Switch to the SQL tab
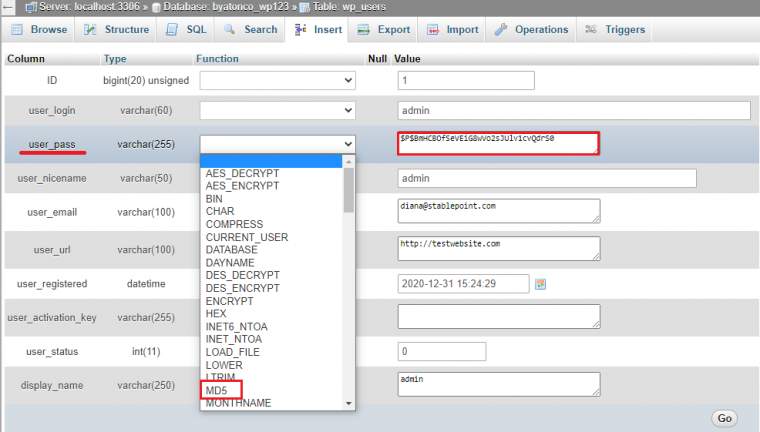 pyautogui.click(x=187, y=30)
